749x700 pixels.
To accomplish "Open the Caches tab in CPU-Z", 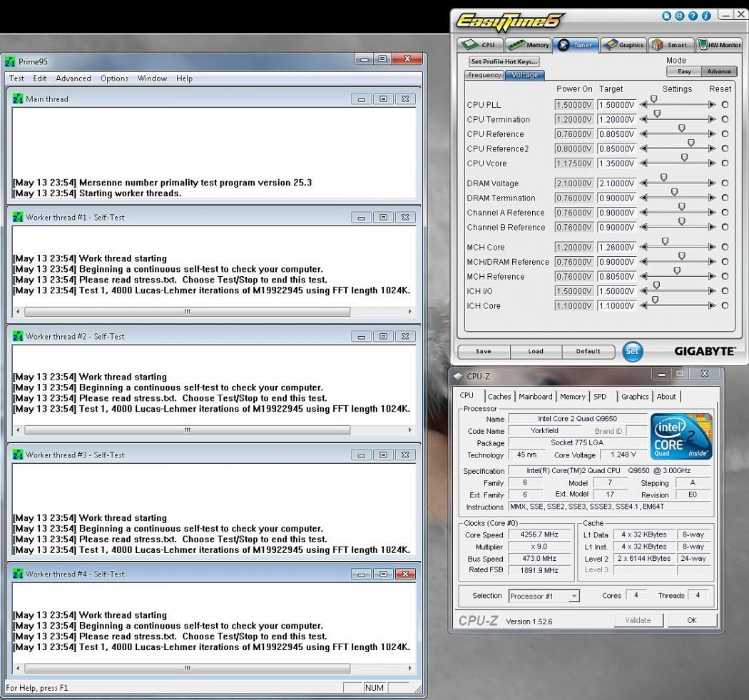I will click(x=499, y=397).
